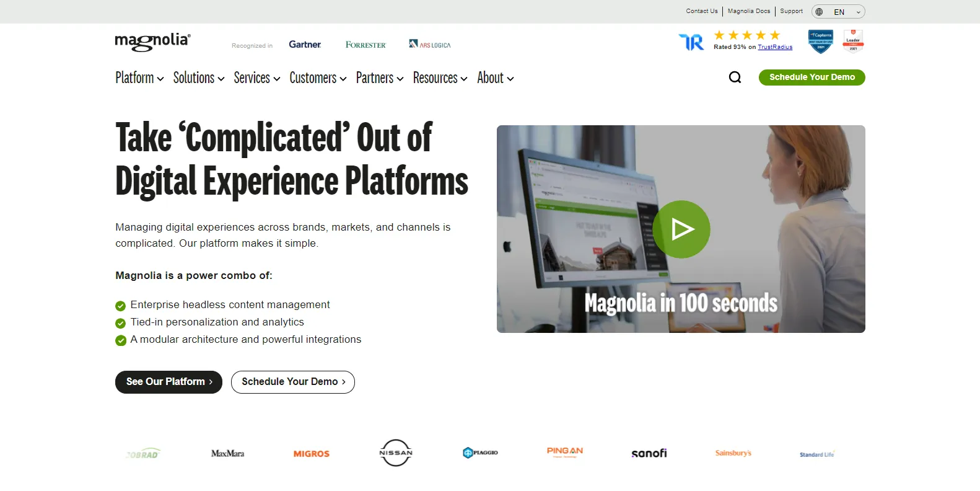Click the Forrester logo
Viewport: 980px width, 491px height.
click(x=365, y=45)
